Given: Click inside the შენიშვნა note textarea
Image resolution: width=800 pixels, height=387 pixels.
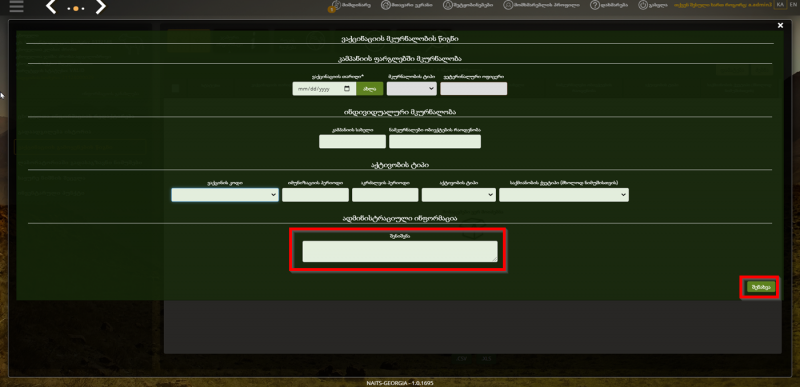Looking at the screenshot, I should [x=400, y=251].
